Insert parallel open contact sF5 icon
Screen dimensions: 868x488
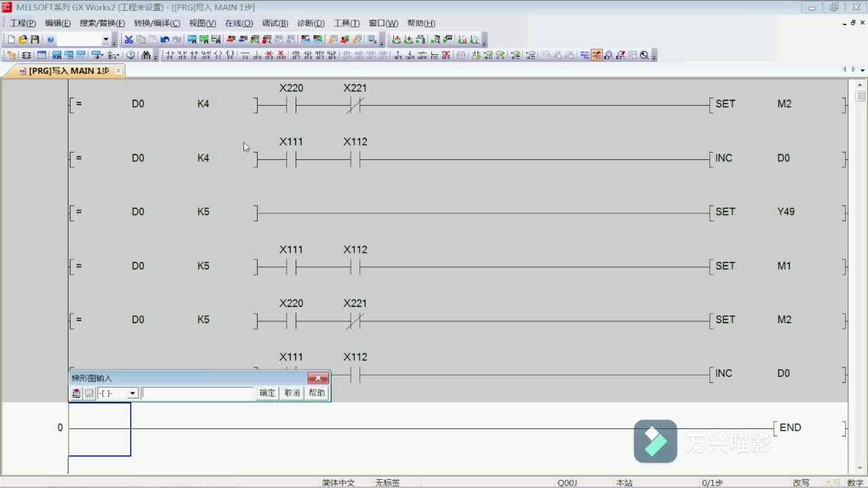tap(182, 55)
